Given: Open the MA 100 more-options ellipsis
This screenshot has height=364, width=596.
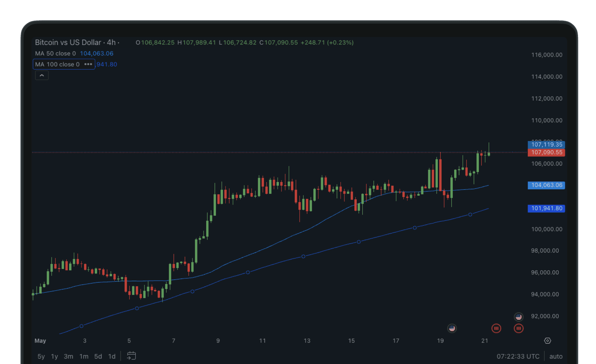Looking at the screenshot, I should pyautogui.click(x=88, y=64).
